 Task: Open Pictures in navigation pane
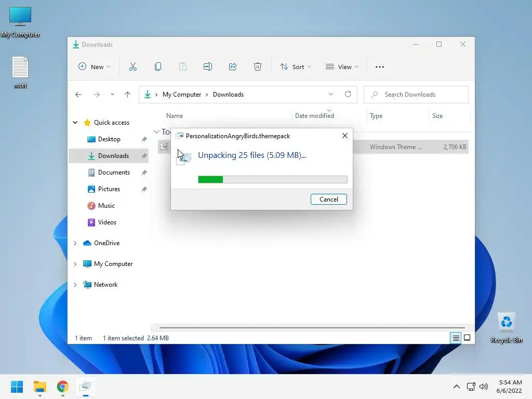(x=109, y=189)
